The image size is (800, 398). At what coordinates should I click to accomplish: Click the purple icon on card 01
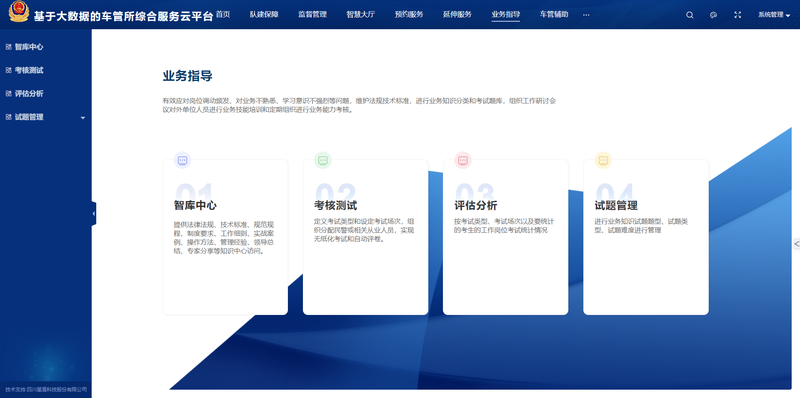pos(182,160)
